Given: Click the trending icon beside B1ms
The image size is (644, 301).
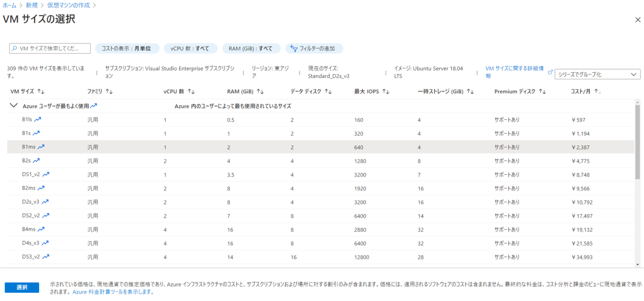Looking at the screenshot, I should click(x=41, y=146).
